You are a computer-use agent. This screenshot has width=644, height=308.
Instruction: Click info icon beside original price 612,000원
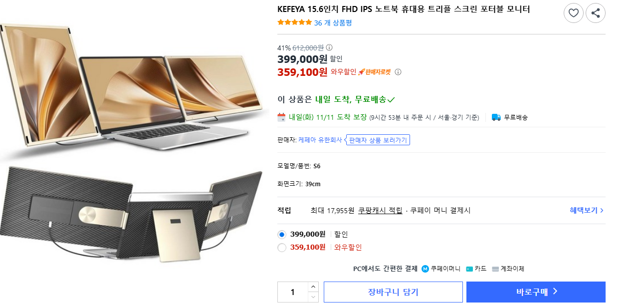(x=329, y=47)
